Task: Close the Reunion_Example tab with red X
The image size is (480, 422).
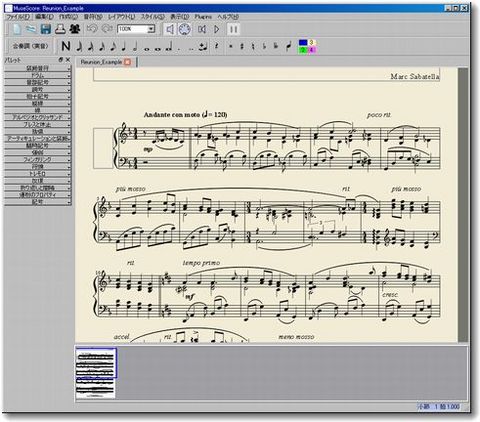Action: coord(127,62)
